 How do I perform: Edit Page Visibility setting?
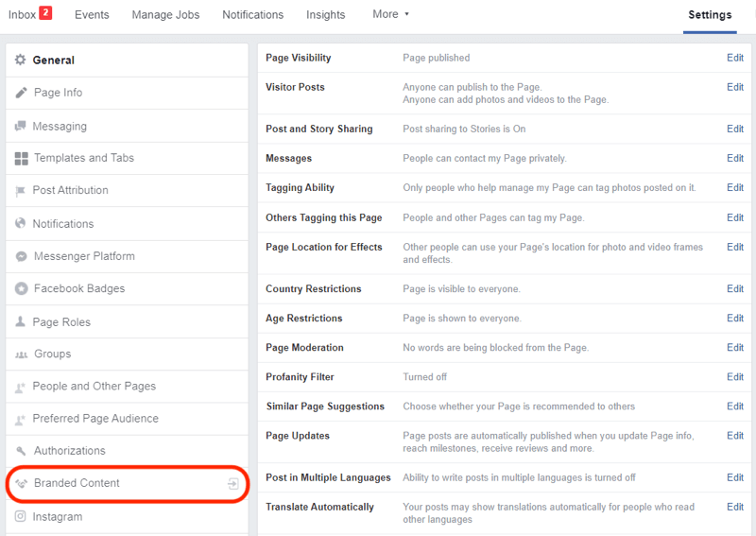(x=735, y=58)
